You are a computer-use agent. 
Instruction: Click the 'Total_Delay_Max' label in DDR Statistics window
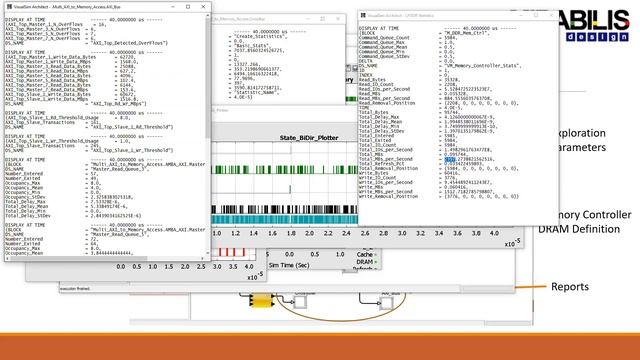(379, 117)
